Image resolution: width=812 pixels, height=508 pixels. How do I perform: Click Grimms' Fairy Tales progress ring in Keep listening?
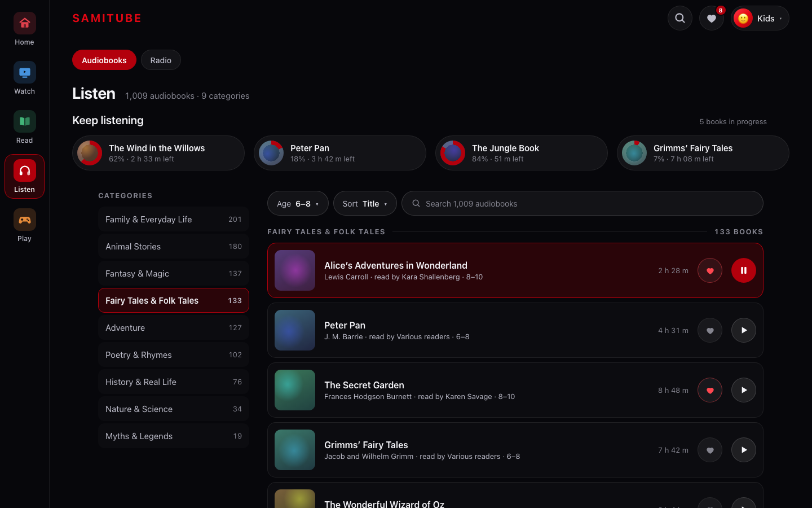coord(634,153)
